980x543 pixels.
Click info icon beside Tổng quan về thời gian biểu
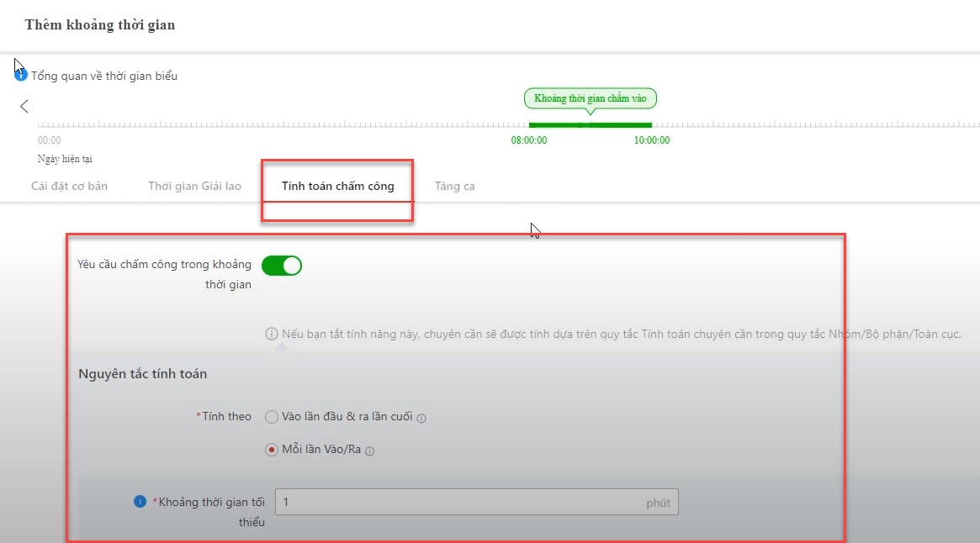pyautogui.click(x=22, y=76)
